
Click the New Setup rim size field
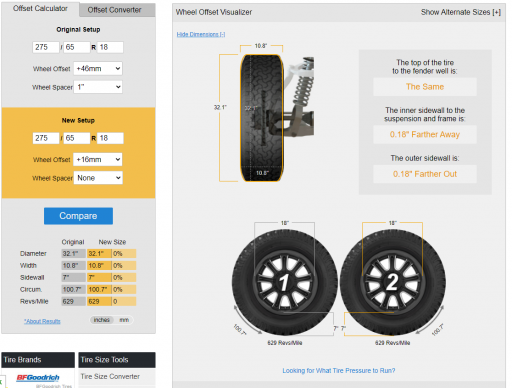pyautogui.click(x=110, y=138)
